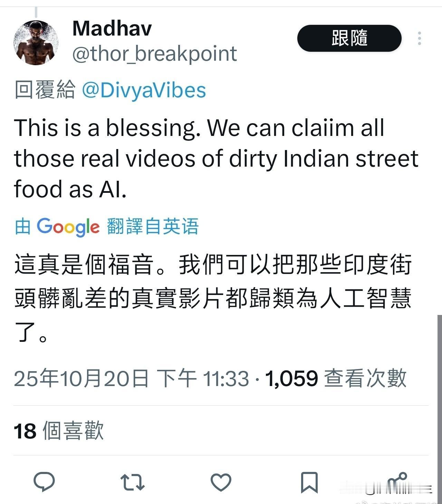442x504 pixels.
Task: Open Madhav's profile picture
Action: 36,42
